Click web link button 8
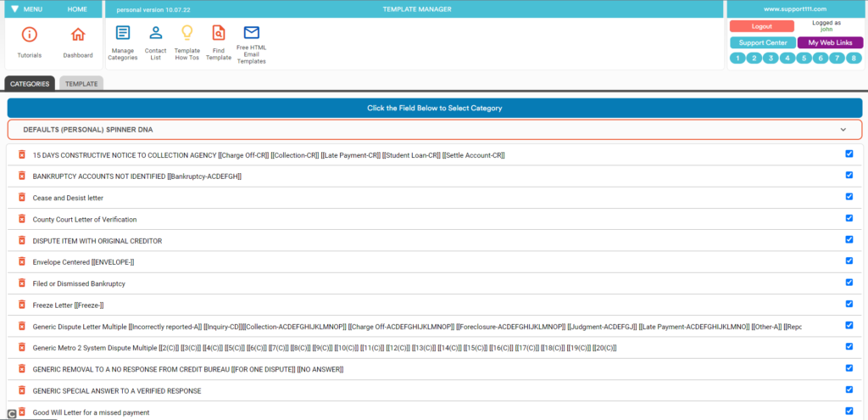 coord(854,59)
